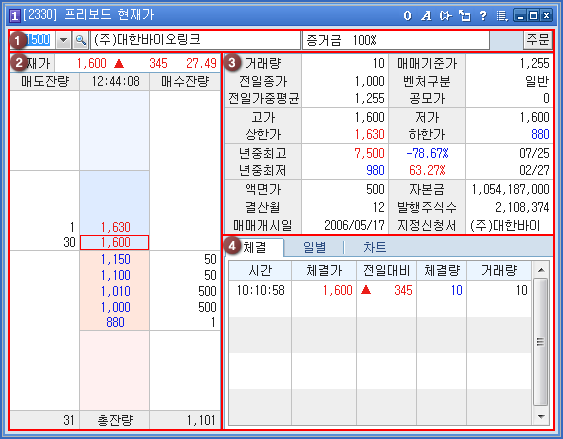Click the '0' icon in title bar
The width and height of the screenshot is (563, 439).
408,15
